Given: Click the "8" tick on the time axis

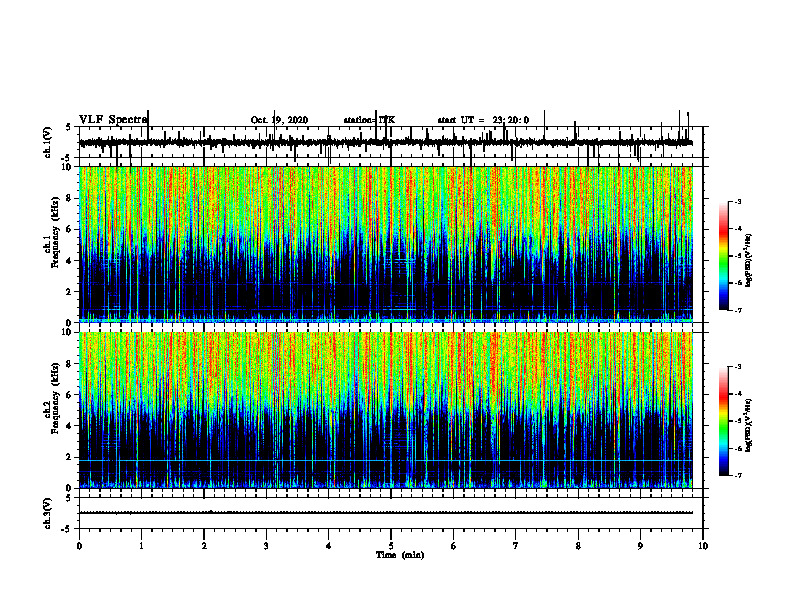Looking at the screenshot, I should click(578, 546).
